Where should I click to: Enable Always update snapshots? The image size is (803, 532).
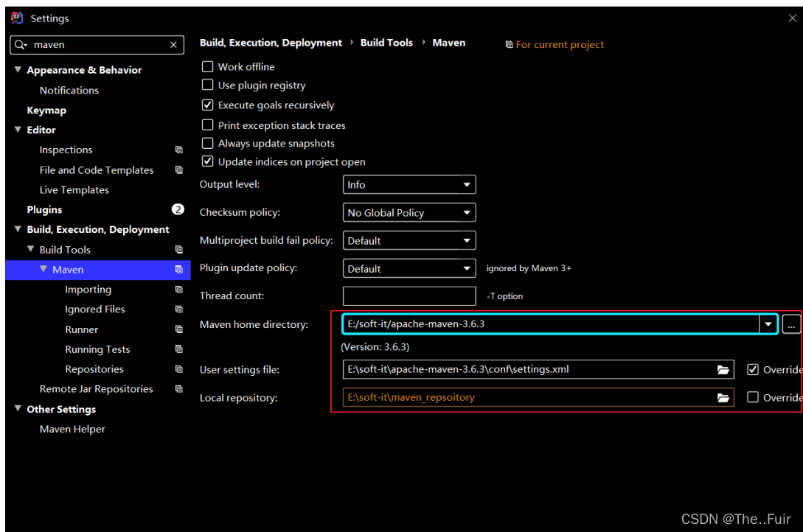207,143
